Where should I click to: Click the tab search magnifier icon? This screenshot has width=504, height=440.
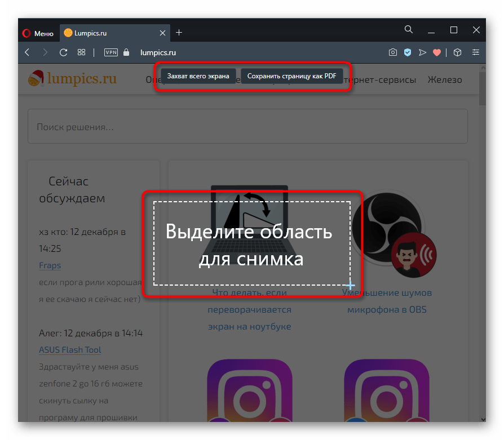click(x=409, y=30)
